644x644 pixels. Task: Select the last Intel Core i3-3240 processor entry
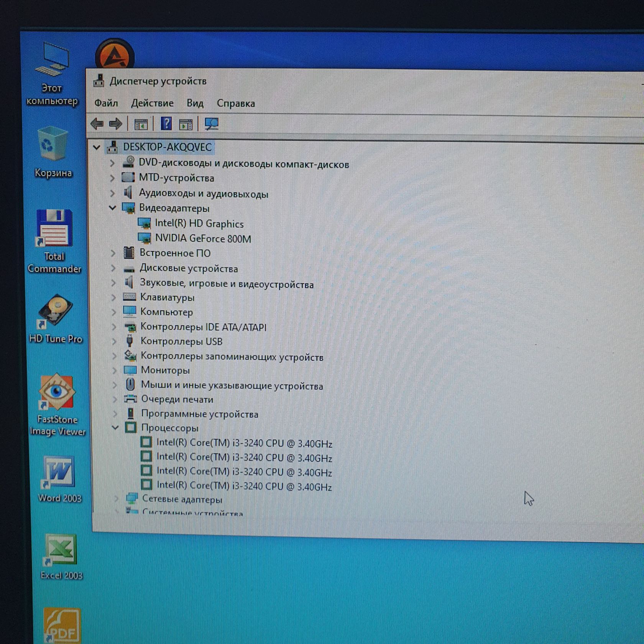[236, 486]
